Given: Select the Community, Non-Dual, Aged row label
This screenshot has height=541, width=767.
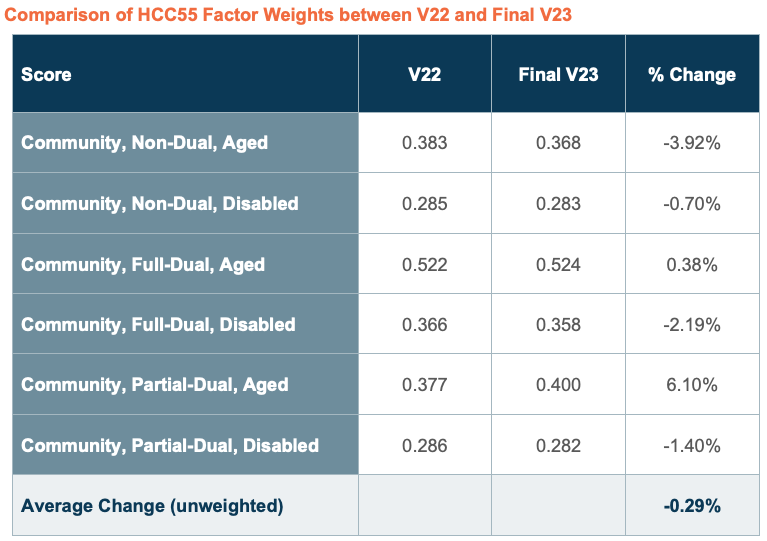Looking at the screenshot, I should tap(144, 143).
